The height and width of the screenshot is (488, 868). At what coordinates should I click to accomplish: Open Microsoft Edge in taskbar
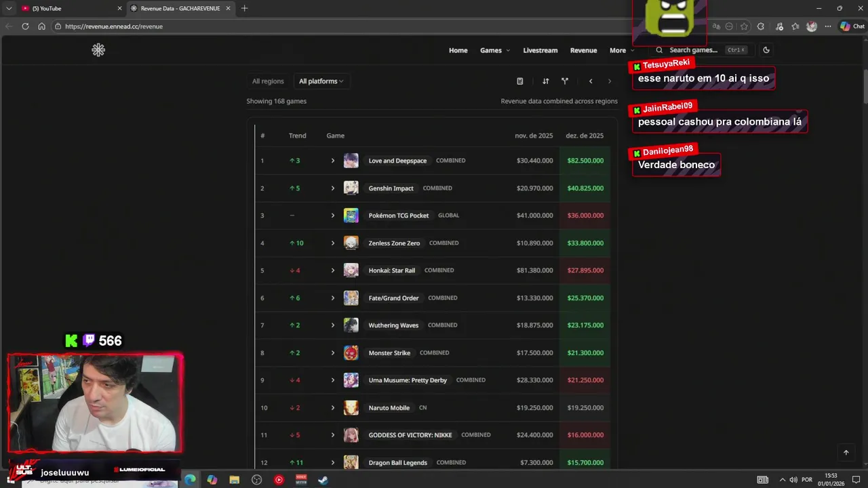click(x=190, y=480)
